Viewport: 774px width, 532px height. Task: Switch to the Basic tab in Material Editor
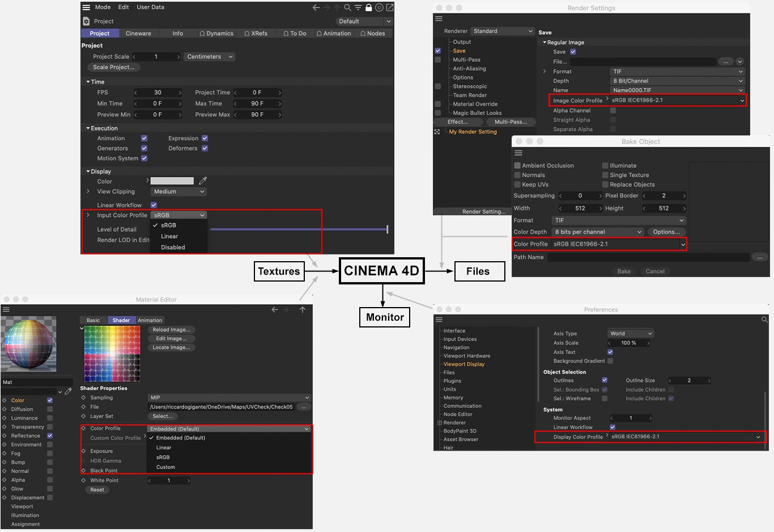coord(93,320)
